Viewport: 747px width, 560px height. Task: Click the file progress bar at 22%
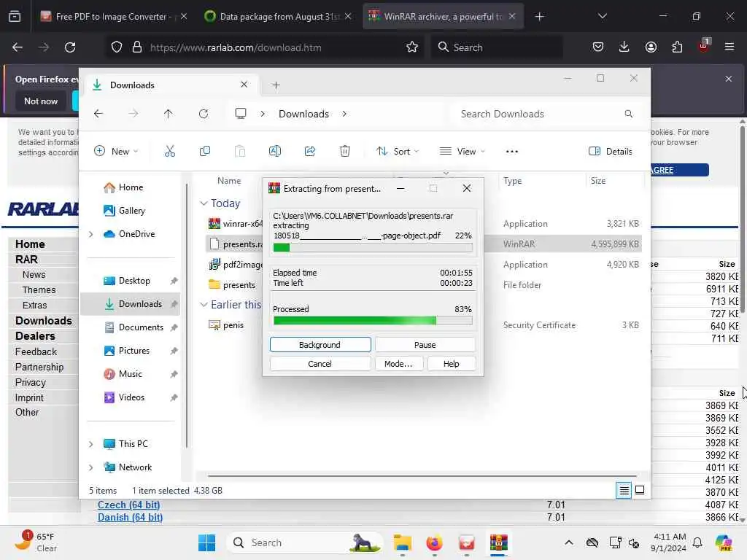coord(373,248)
